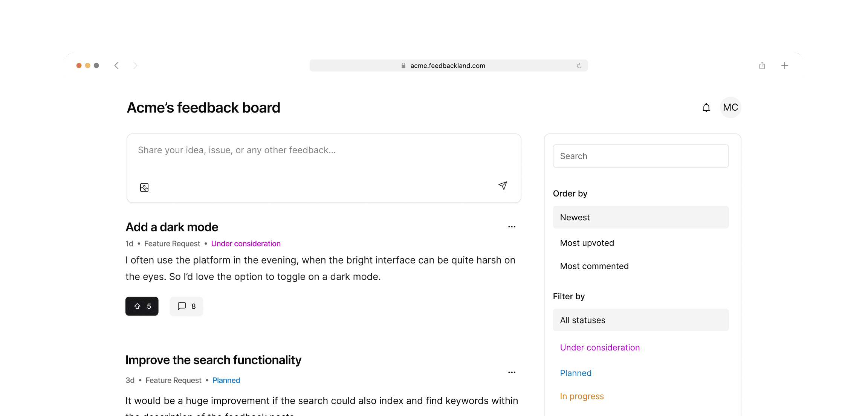Open comments on Add a dark mode
868x416 pixels.
tap(186, 306)
